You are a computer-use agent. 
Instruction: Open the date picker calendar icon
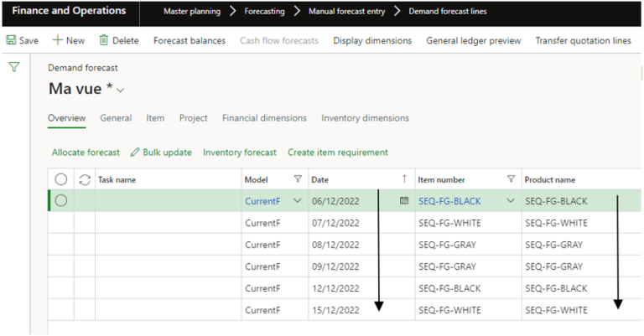tap(404, 201)
